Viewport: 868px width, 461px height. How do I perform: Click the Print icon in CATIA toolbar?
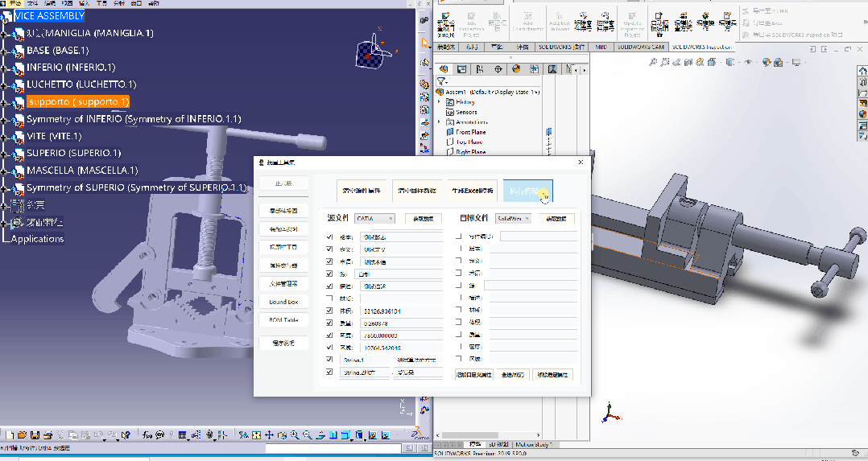[x=46, y=435]
